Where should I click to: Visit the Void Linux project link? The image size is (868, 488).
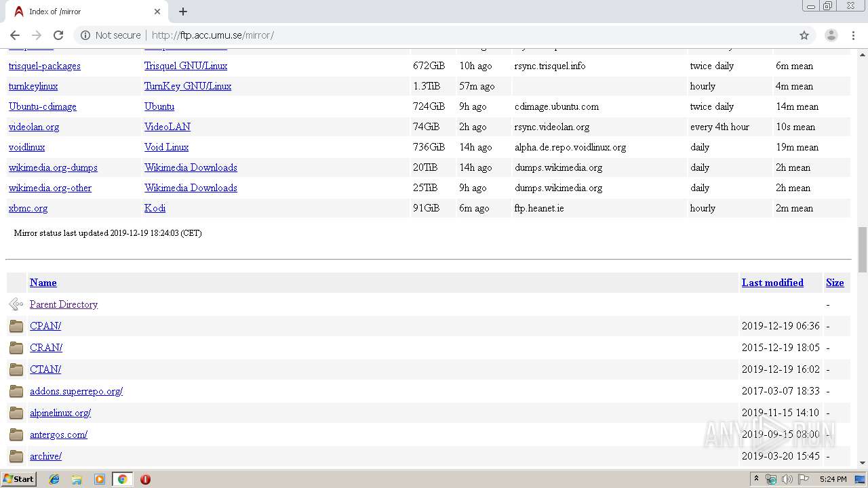pos(166,147)
